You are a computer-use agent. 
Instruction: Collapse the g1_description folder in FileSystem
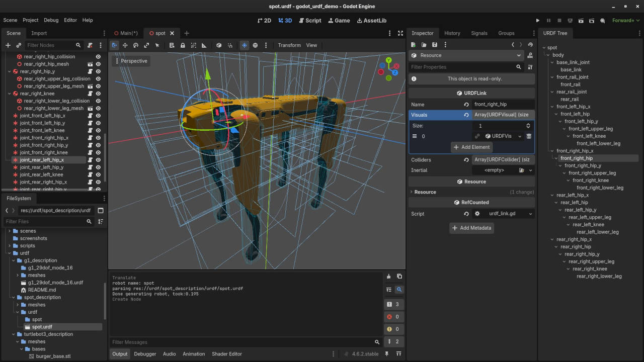(14, 260)
